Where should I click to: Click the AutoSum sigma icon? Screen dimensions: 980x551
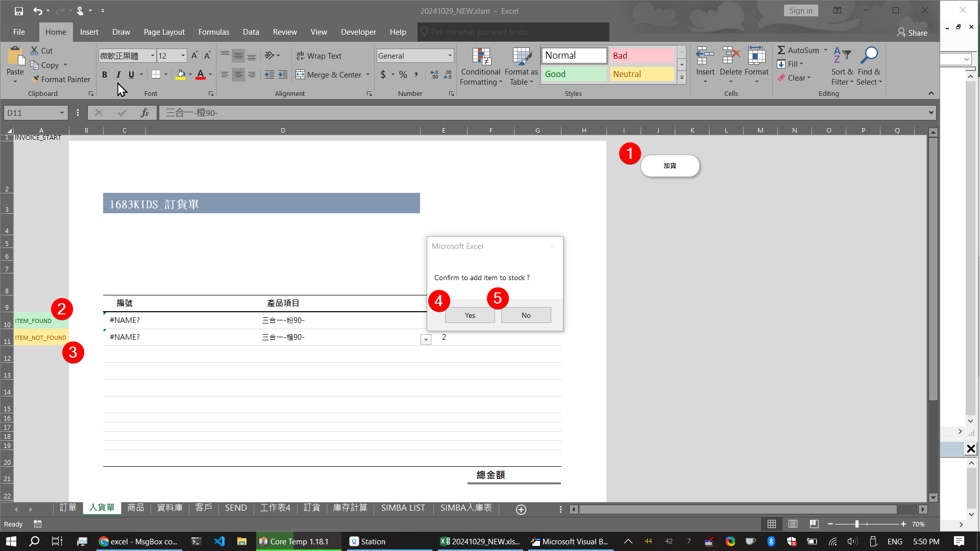tap(781, 50)
